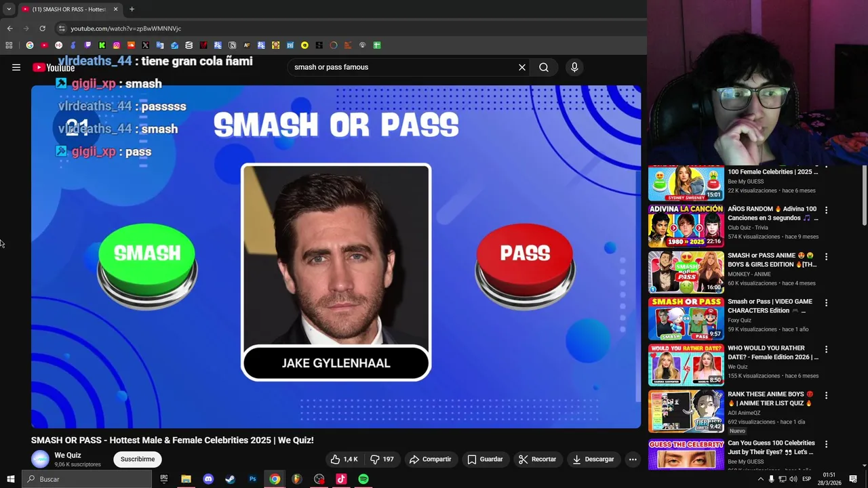The width and height of the screenshot is (868, 488).
Task: Open 'RANK THESE ANIME BOYS' video title
Action: pos(770,399)
